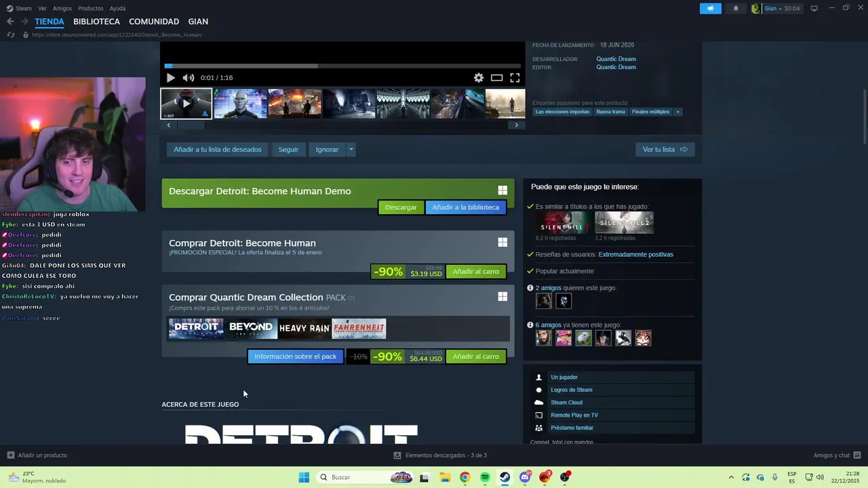868x488 pixels.
Task: Open Ver tu lista wishlist button
Action: tap(665, 149)
